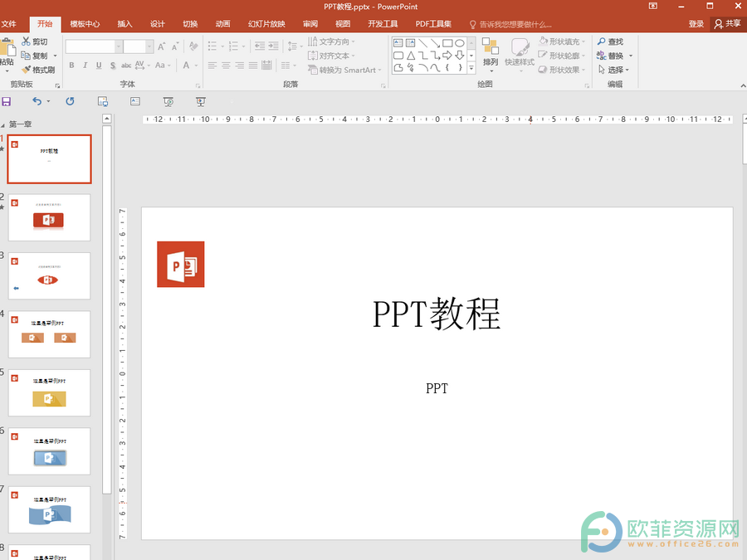Open the Text Direction (文字方向) dropdown
This screenshot has height=560, width=747.
pyautogui.click(x=331, y=41)
